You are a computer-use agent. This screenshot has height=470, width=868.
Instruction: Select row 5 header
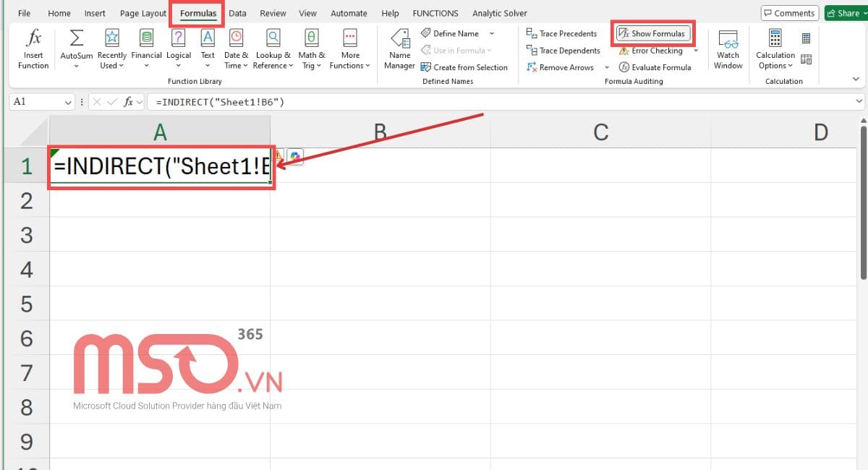point(27,304)
